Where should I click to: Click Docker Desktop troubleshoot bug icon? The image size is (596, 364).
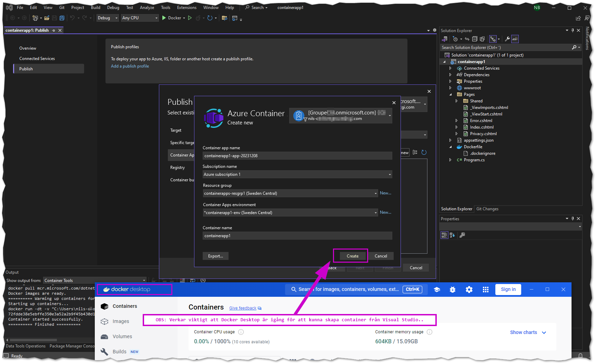[453, 290]
